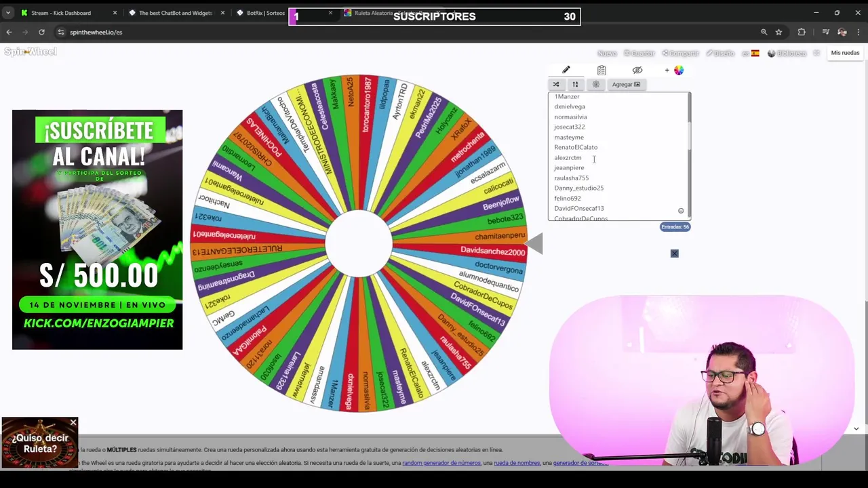Open the Diseño design menu

[x=720, y=53]
